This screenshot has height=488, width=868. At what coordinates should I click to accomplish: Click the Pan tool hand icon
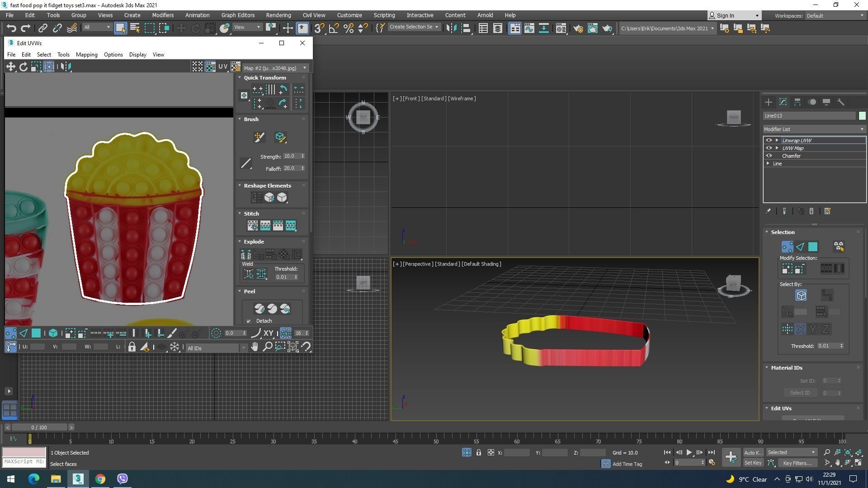tap(255, 347)
